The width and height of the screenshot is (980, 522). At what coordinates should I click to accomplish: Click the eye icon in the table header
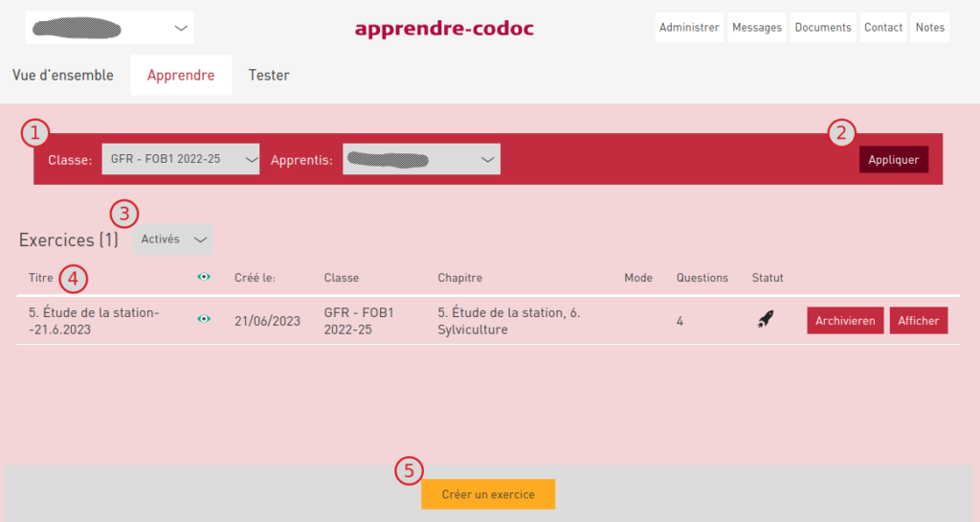pyautogui.click(x=204, y=277)
